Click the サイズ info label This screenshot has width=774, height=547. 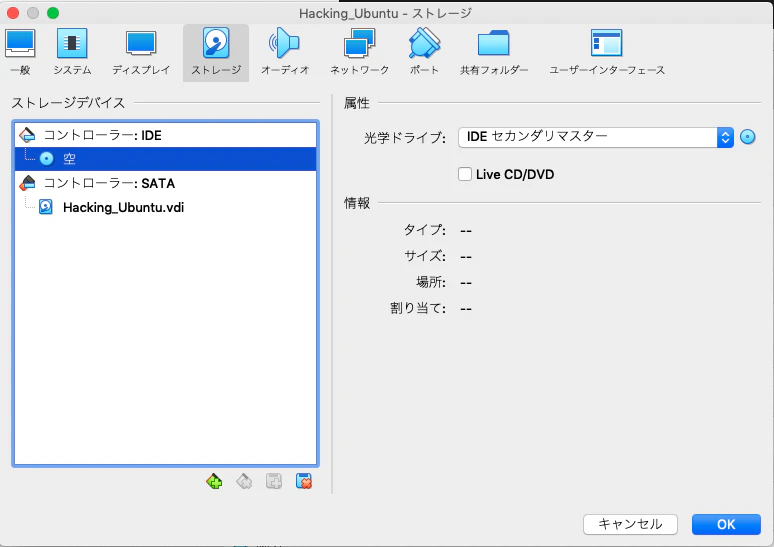click(x=425, y=256)
